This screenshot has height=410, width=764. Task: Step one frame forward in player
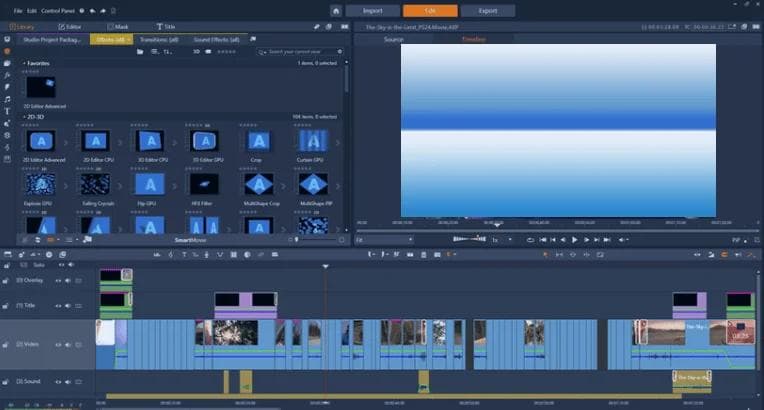point(586,240)
